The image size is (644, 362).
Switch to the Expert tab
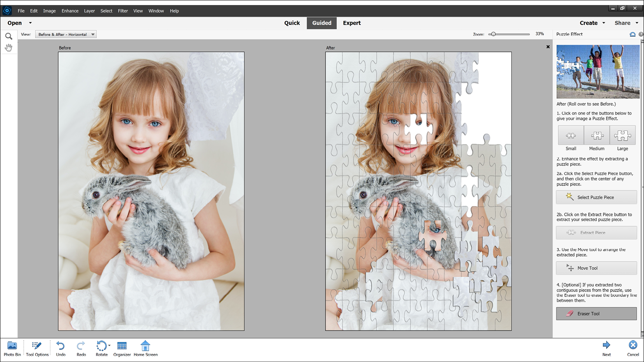(351, 23)
